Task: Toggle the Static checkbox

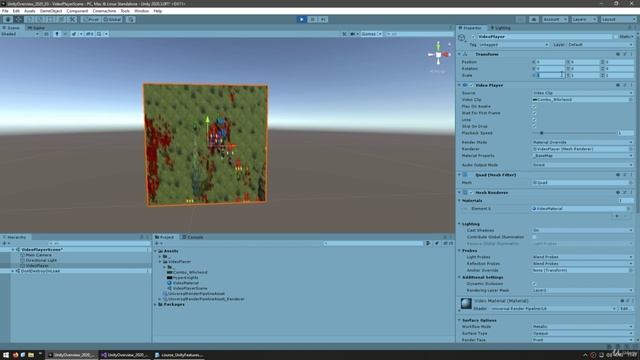Action: coord(616,37)
